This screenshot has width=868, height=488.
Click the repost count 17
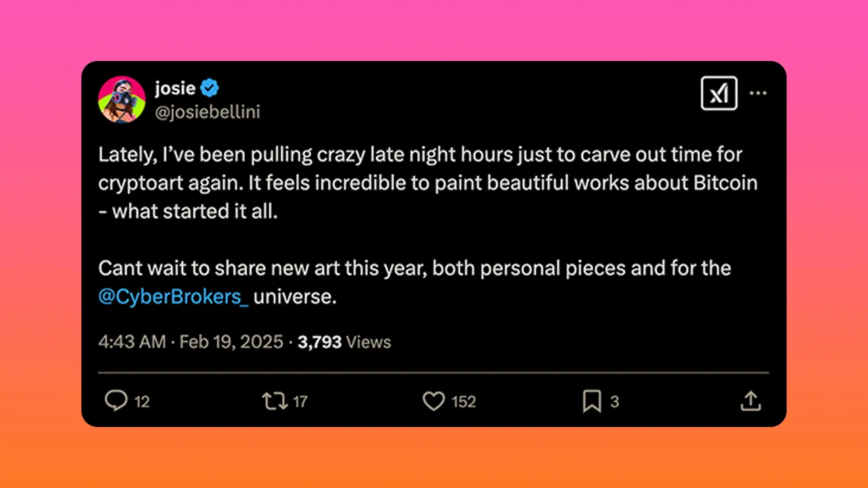click(x=300, y=402)
